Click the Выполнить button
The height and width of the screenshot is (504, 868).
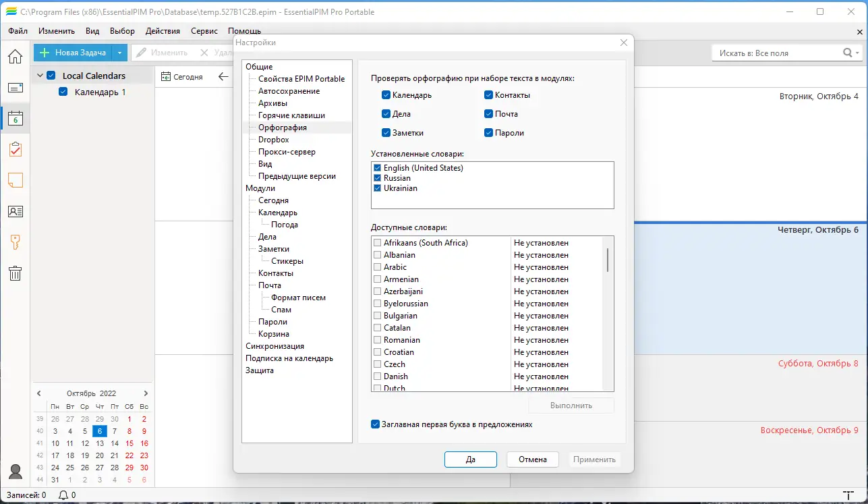[x=571, y=405]
